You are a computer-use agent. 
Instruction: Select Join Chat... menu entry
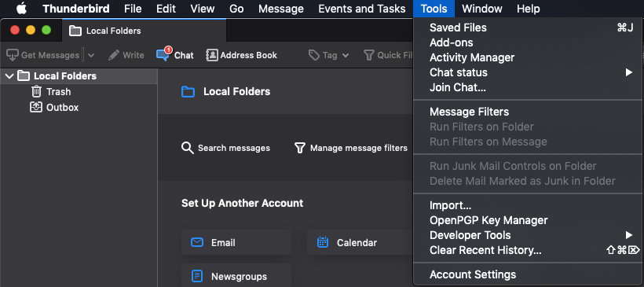click(529, 87)
